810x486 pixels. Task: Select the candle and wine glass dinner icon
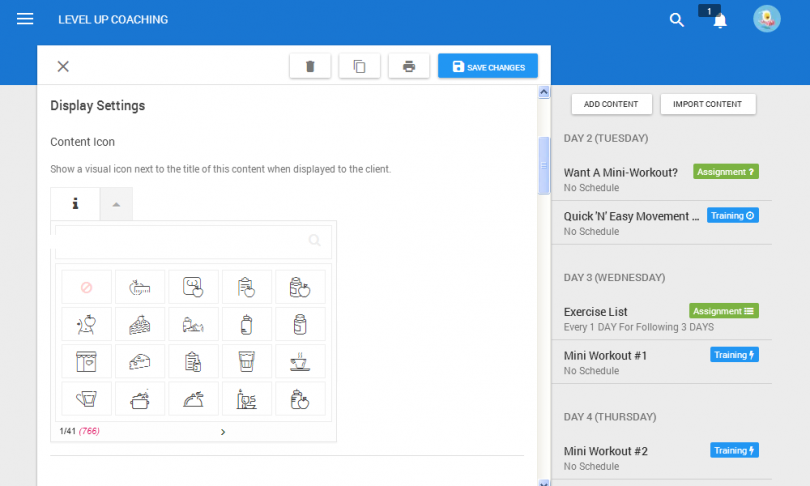coord(247,399)
